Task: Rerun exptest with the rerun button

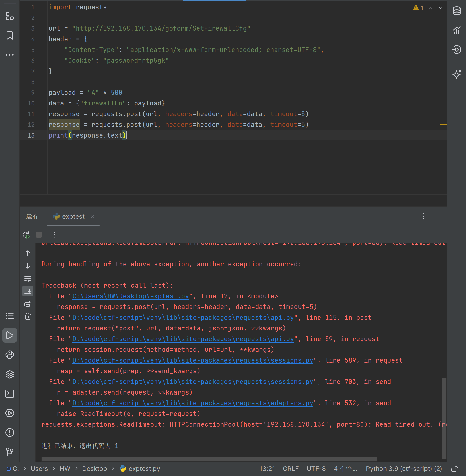Action: (26, 235)
